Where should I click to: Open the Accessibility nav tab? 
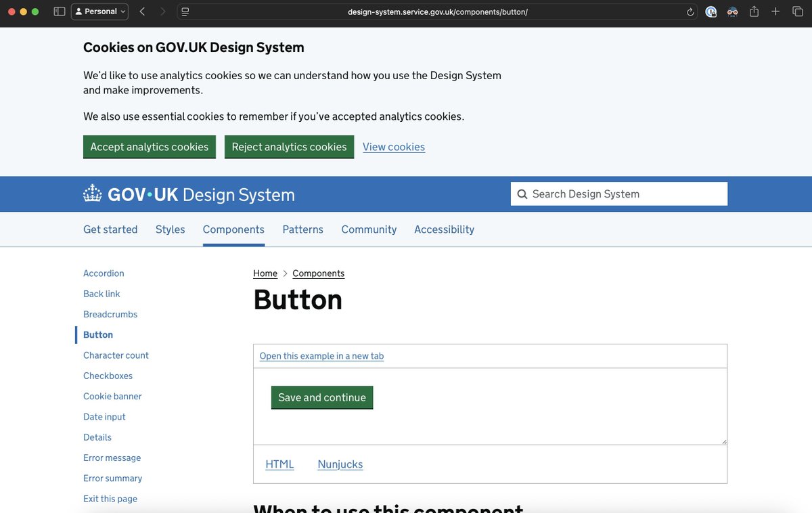pyautogui.click(x=444, y=229)
